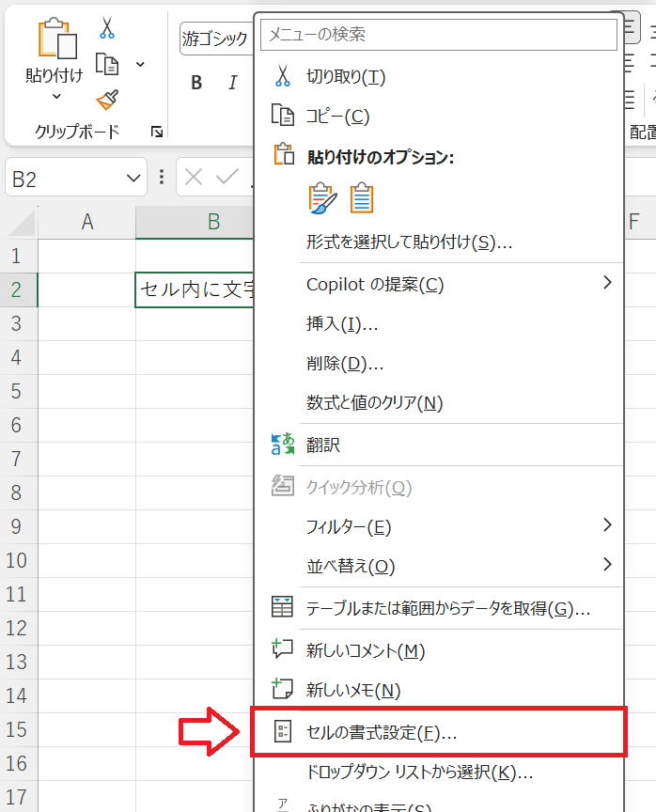Open セルの書式設定(F)... dialog
Screen dimensions: 656x812
tap(439, 732)
